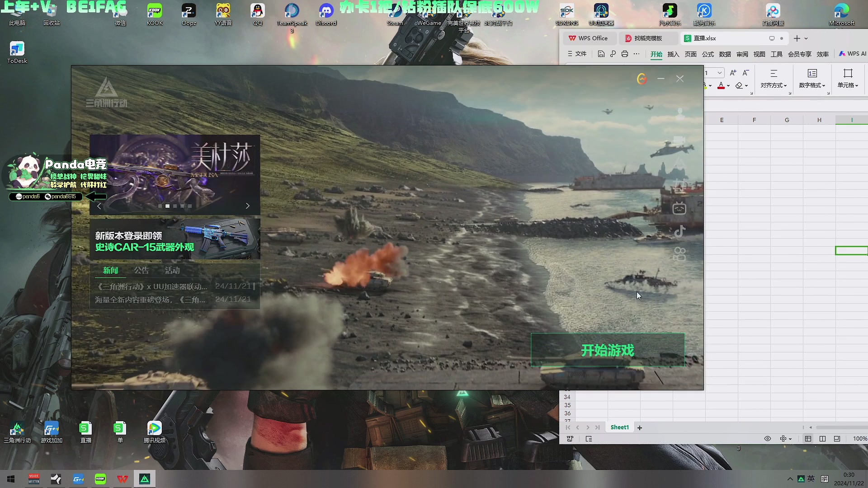Screen dimensions: 868x488
Task: Expand the font size combo box
Action: pos(720,73)
